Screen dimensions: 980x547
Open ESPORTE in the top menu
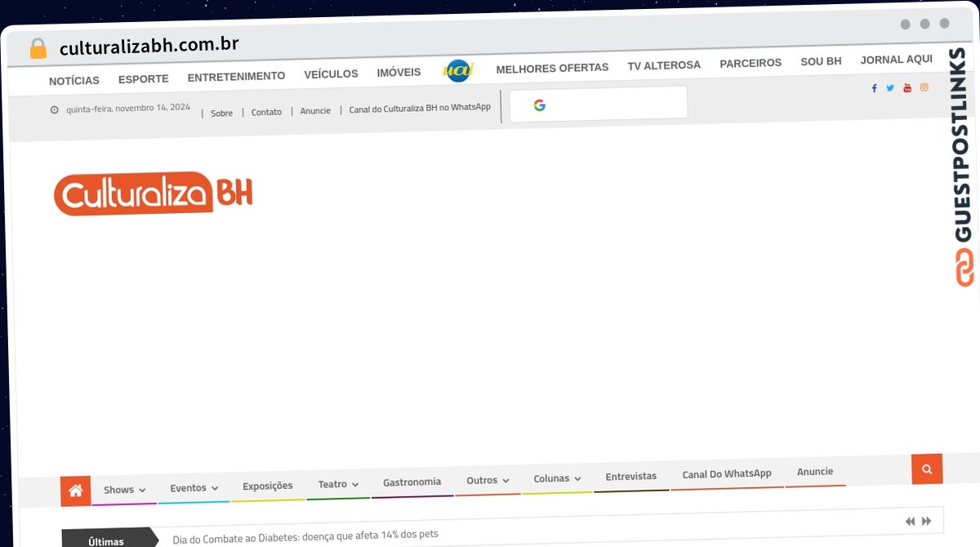(144, 78)
